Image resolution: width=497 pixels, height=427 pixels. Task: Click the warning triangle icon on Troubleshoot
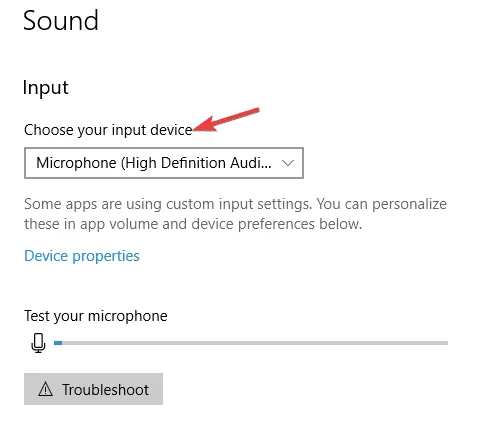pyautogui.click(x=45, y=389)
